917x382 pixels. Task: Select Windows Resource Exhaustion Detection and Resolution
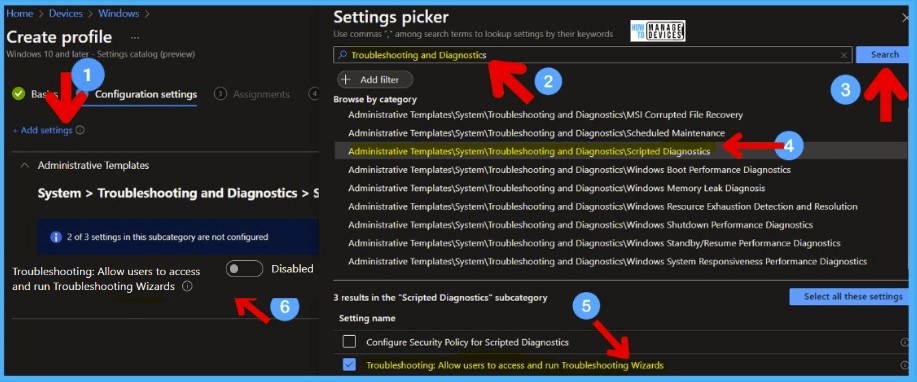(x=602, y=207)
